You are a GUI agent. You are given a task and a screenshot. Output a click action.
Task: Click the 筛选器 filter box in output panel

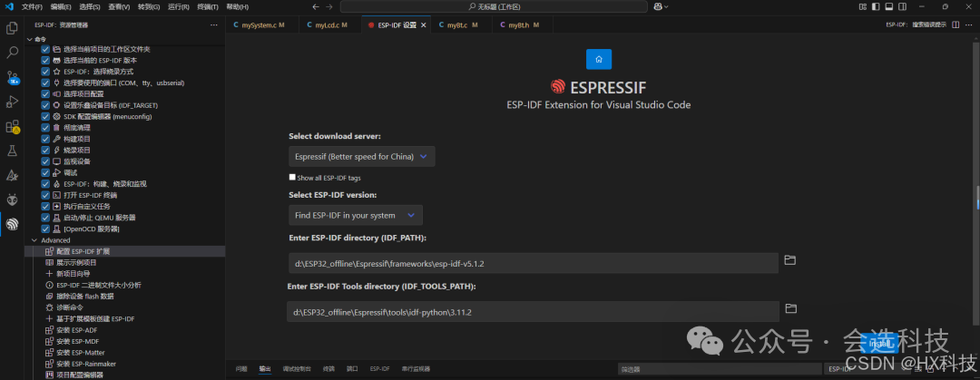point(720,369)
